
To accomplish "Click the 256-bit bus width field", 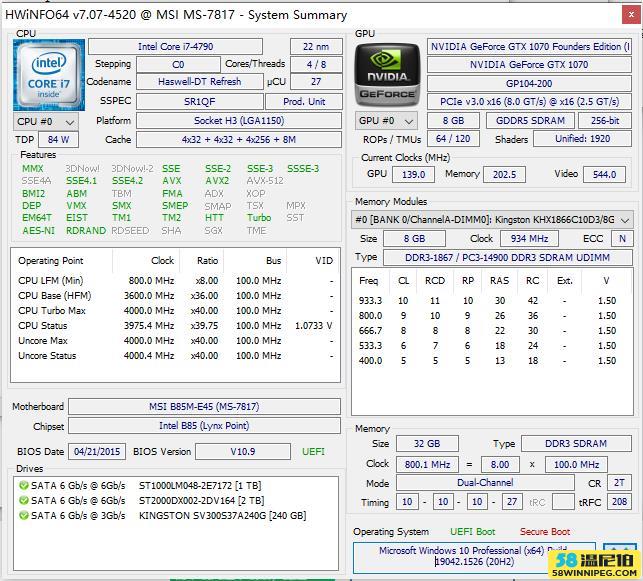I will point(605,121).
